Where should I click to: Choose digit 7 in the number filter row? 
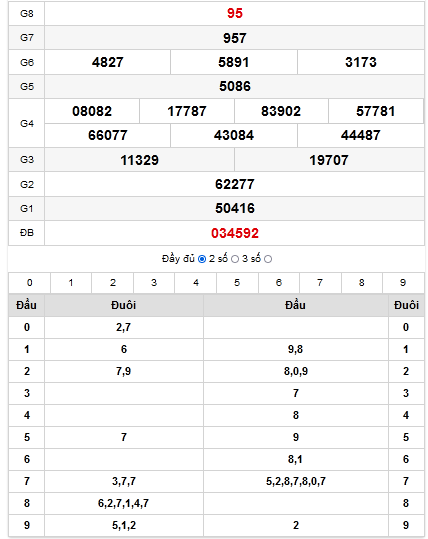(x=320, y=283)
